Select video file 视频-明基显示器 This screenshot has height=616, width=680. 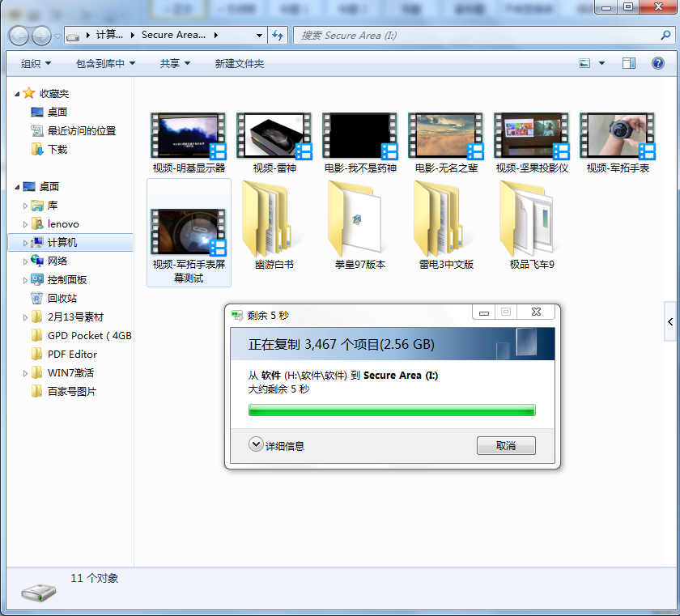pos(189,143)
